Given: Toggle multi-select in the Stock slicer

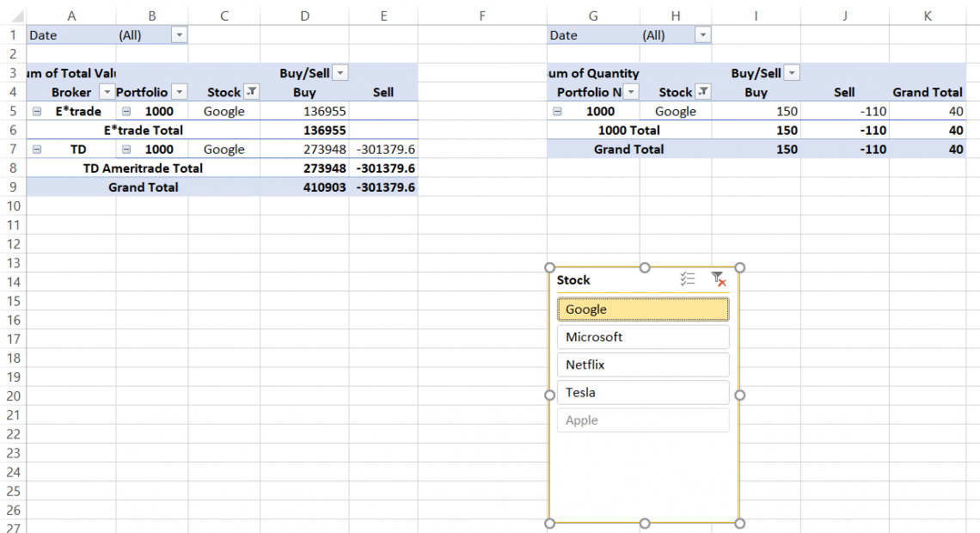Looking at the screenshot, I should click(x=687, y=279).
